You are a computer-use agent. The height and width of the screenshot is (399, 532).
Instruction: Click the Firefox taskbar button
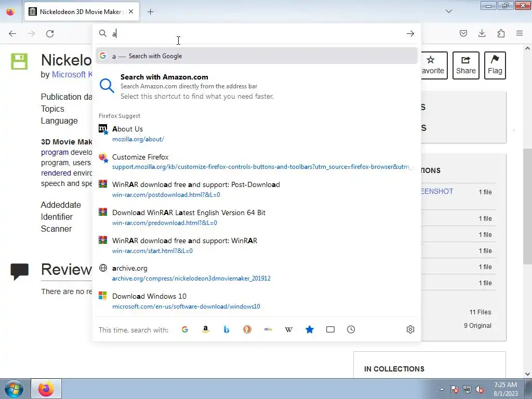pyautogui.click(x=46, y=389)
